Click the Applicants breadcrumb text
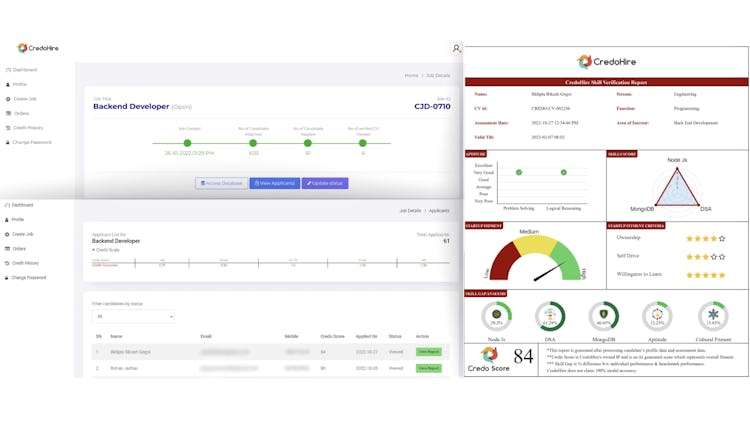 (439, 211)
